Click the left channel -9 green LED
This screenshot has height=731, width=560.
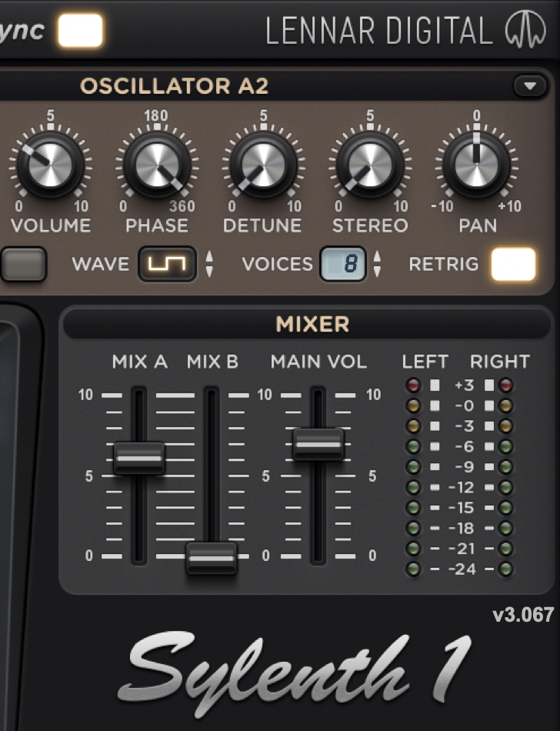(x=413, y=466)
